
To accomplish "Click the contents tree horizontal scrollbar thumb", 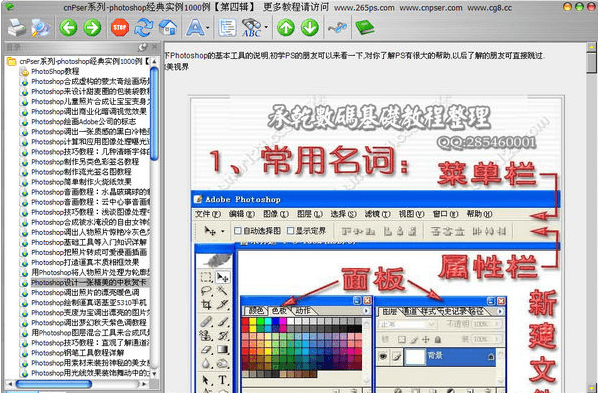I will point(53,384).
